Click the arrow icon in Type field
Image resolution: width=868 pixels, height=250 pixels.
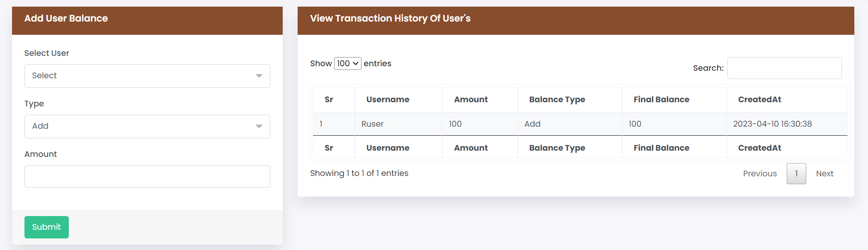tap(259, 126)
